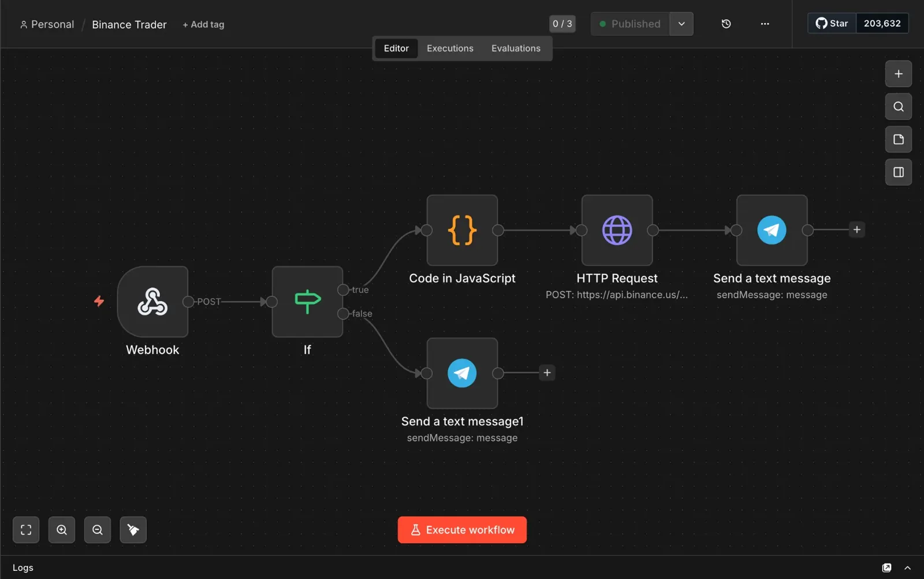
Task: Open workflow version history
Action: (x=726, y=24)
